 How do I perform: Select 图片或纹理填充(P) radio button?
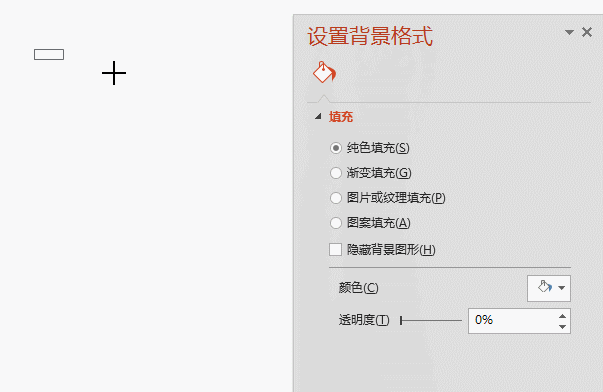(336, 198)
